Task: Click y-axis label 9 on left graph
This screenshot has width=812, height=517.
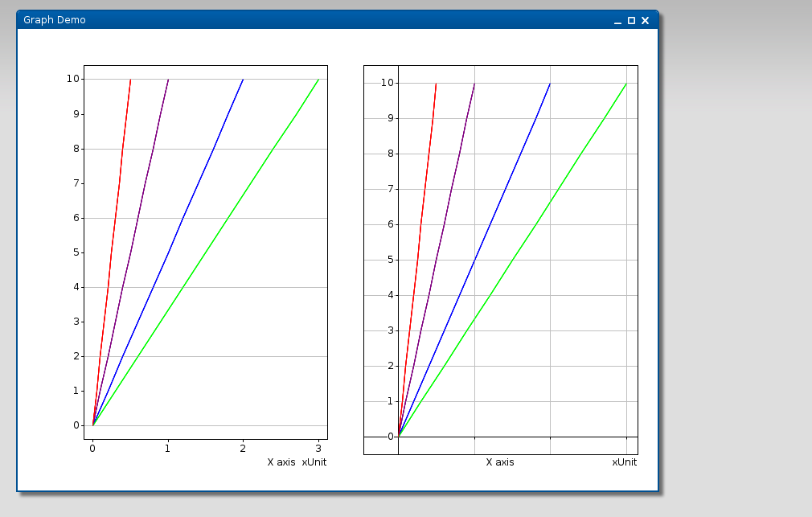Action: pyautogui.click(x=76, y=114)
